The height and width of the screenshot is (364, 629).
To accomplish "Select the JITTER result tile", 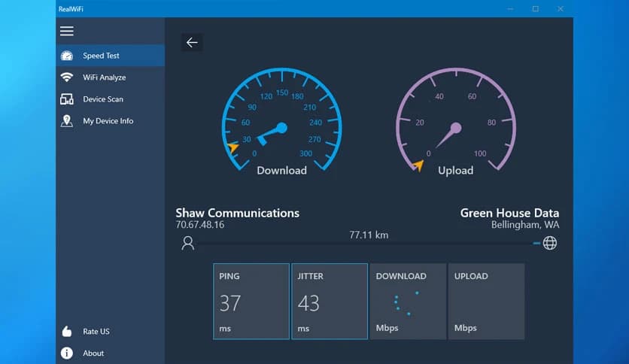I will [330, 302].
